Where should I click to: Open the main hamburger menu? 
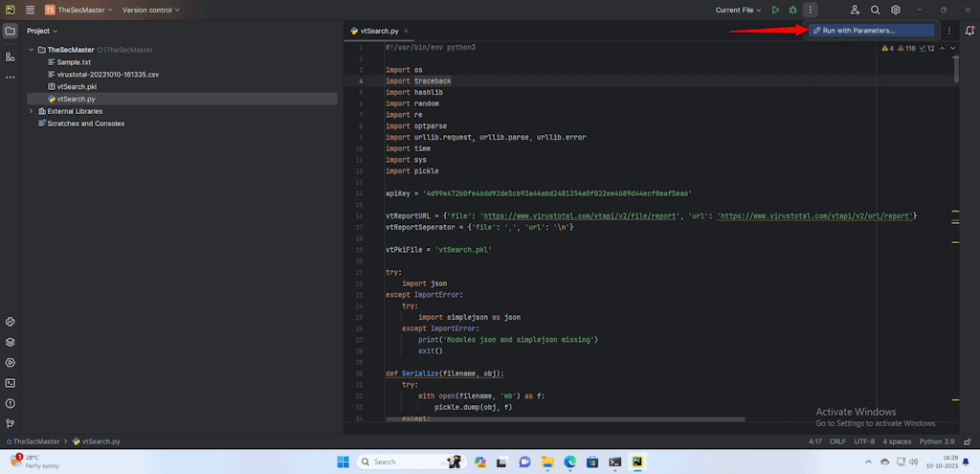30,10
